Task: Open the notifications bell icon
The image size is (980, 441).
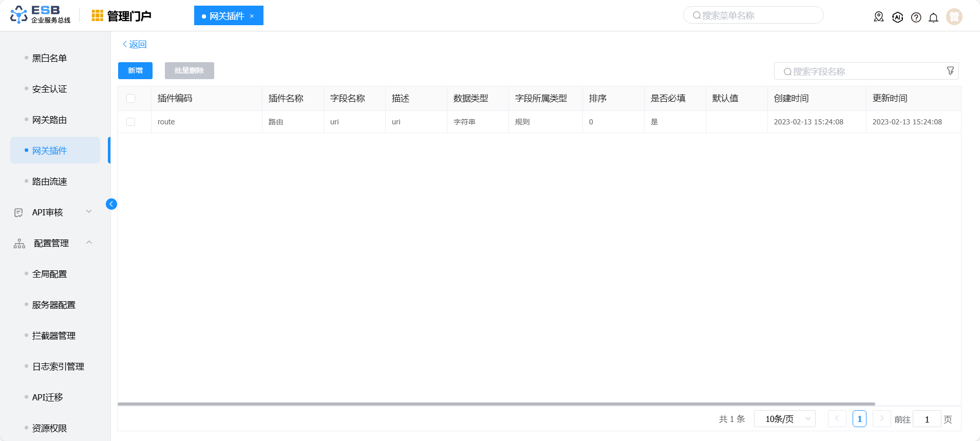Action: coord(933,17)
